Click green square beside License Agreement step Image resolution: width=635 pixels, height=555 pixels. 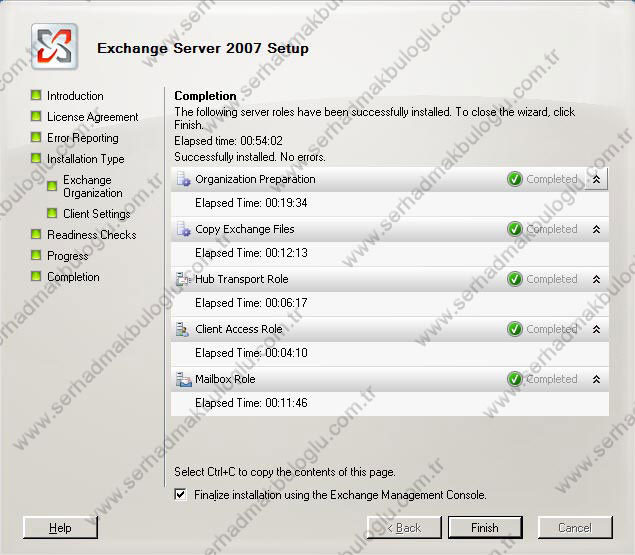36,116
